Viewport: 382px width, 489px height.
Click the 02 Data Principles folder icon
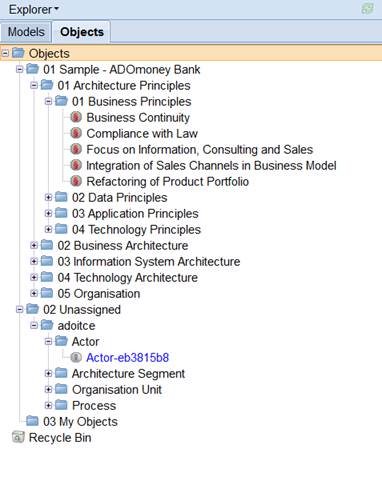(61, 197)
